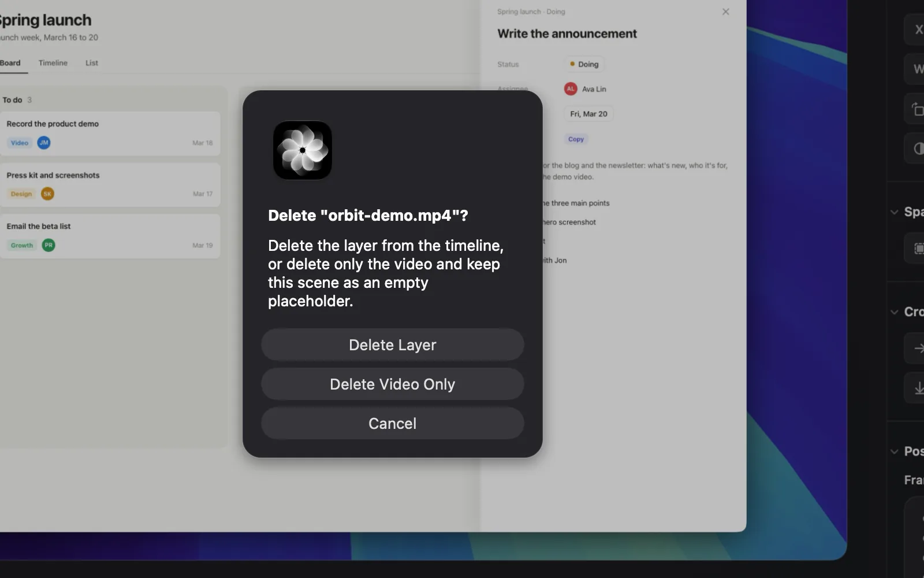Click the PR avatar on the beta list card
The width and height of the screenshot is (924, 578).
point(49,245)
